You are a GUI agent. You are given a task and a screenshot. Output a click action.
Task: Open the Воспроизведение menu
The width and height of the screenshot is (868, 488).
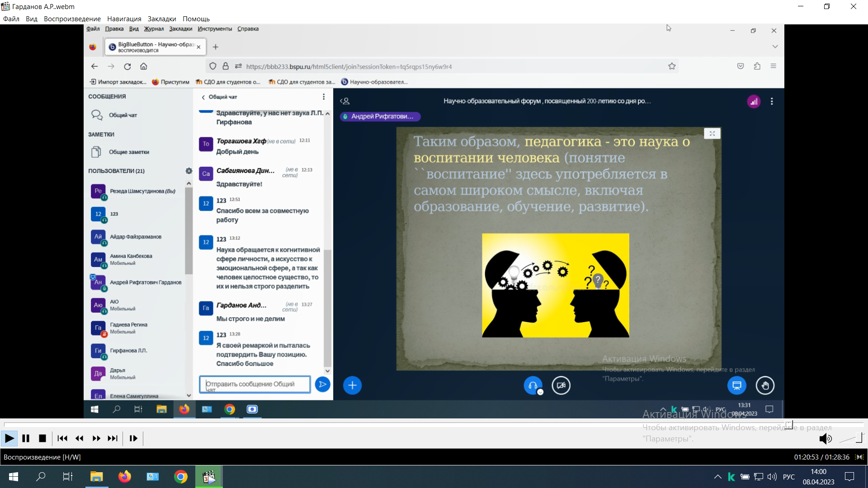pyautogui.click(x=72, y=19)
